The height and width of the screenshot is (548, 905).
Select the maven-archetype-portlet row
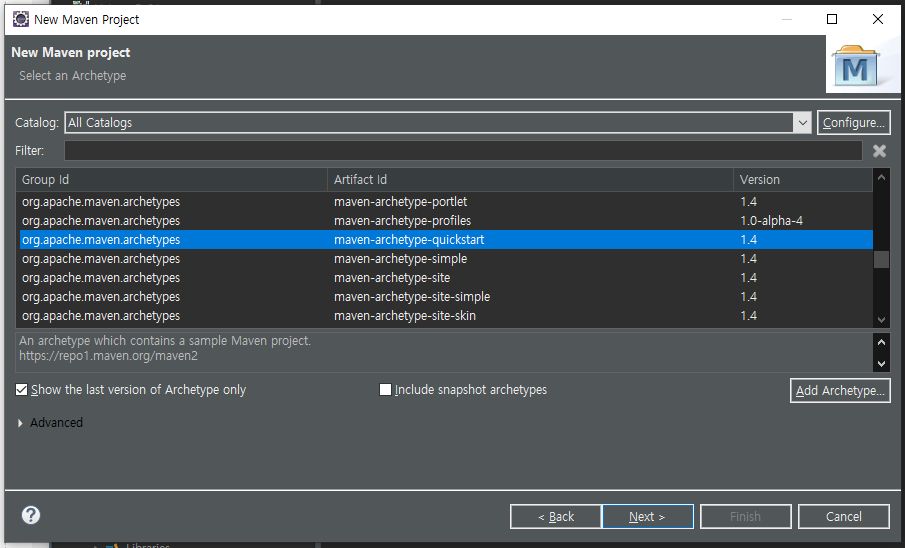click(445, 202)
